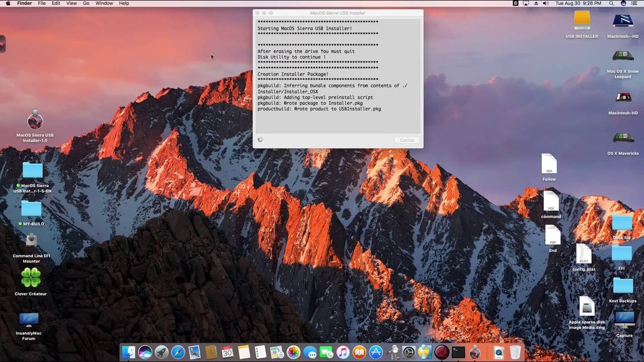Open the Notes app in Dock
The height and width of the screenshot is (362, 644).
click(x=244, y=352)
